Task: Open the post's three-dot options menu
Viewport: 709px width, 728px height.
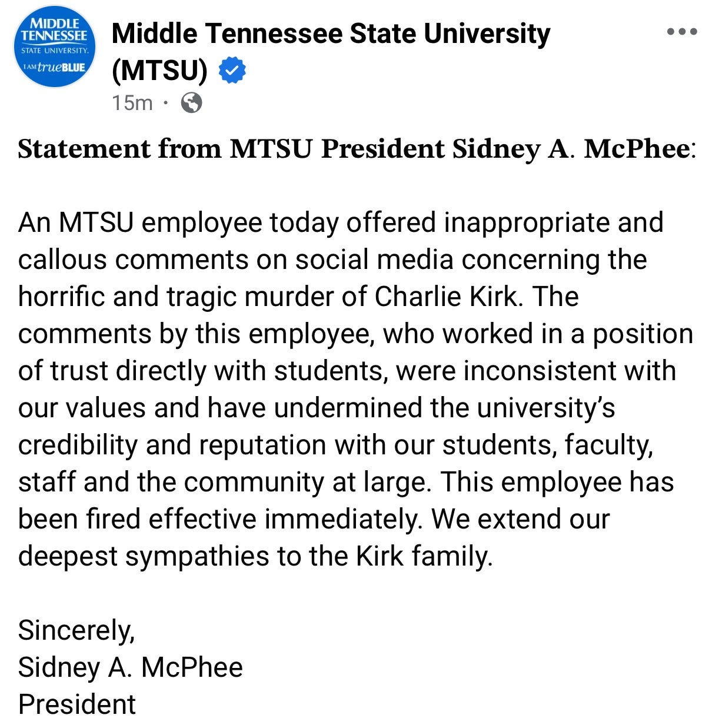Action: [682, 32]
